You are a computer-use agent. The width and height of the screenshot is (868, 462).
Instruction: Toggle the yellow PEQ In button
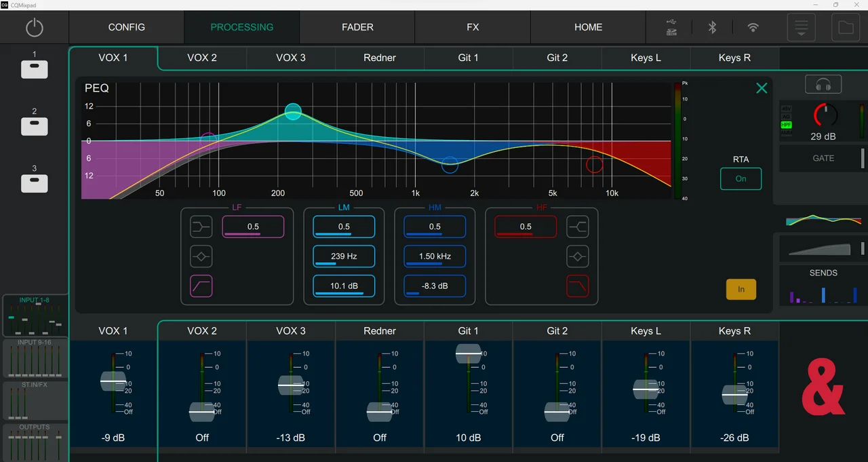coord(741,289)
